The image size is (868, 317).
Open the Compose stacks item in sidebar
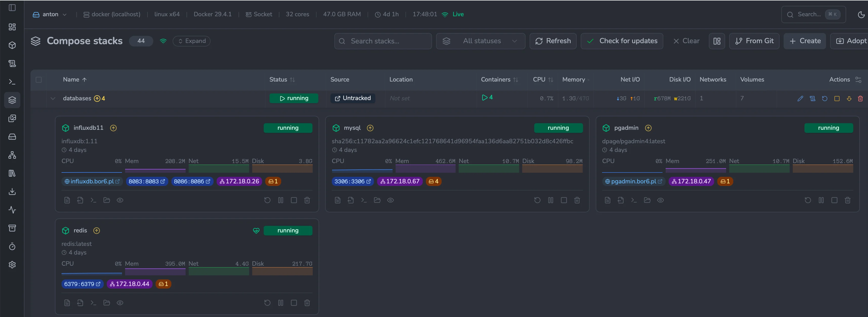[12, 100]
